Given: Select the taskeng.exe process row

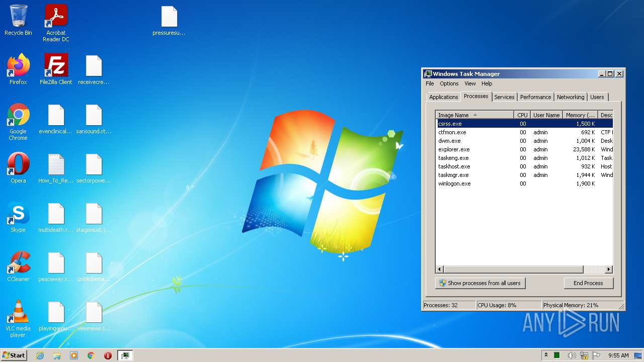Looking at the screenshot, I should click(524, 158).
